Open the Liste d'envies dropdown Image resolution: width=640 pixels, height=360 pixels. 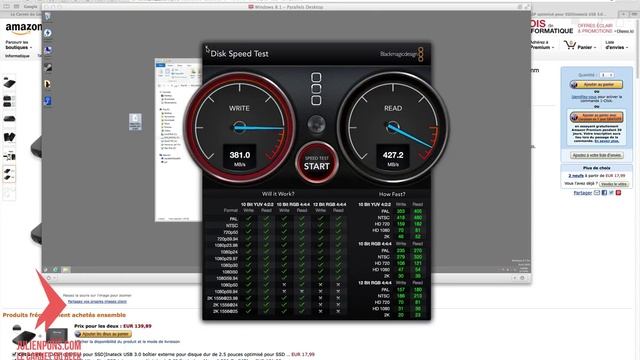pyautogui.click(x=616, y=45)
